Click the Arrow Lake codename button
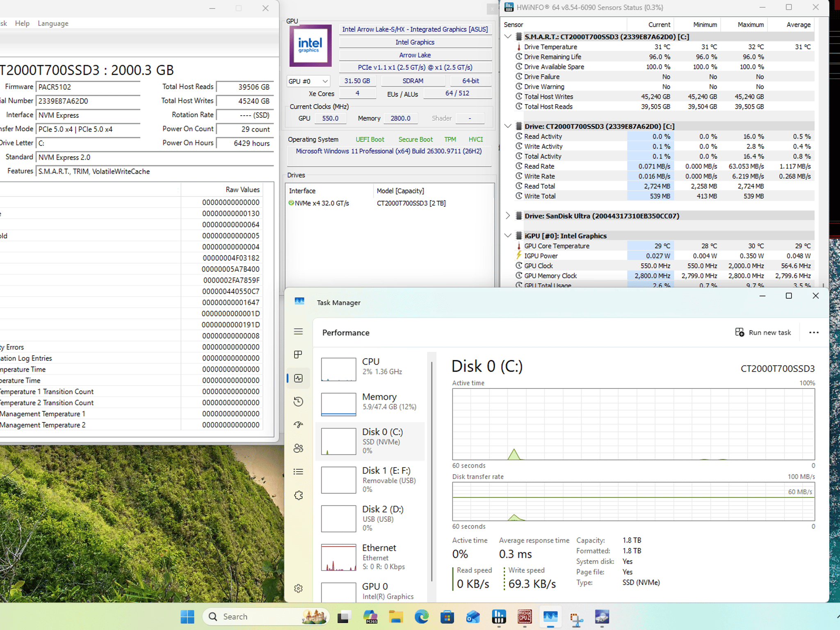The image size is (840, 630). coord(415,55)
